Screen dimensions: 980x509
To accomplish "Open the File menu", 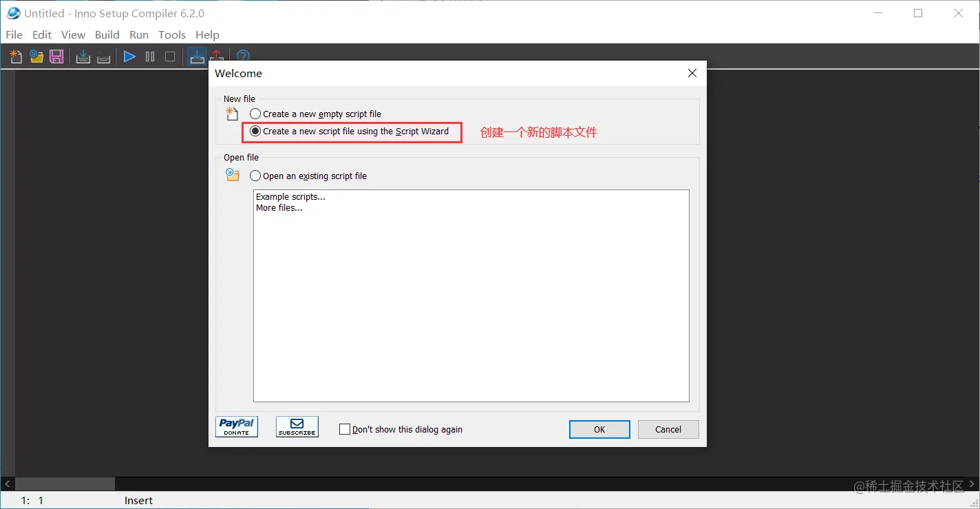I will tap(14, 34).
